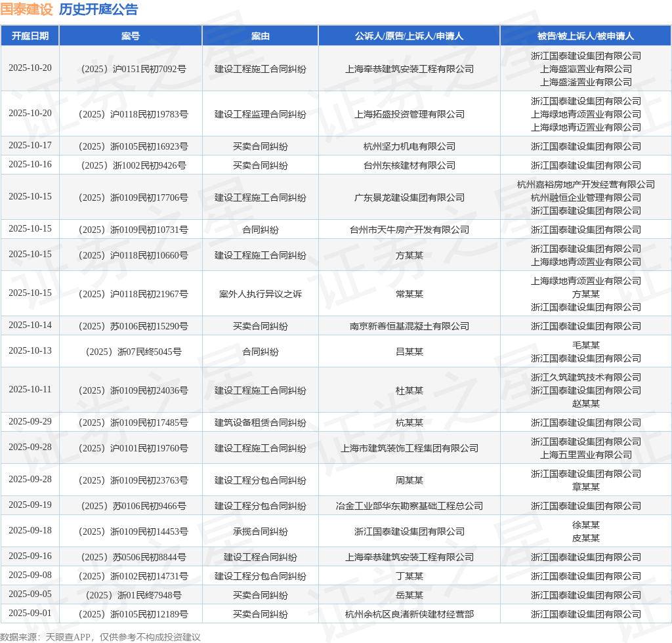Image resolution: width=672 pixels, height=643 pixels.
Task: Click case number (2025)浙0109民初23763号
Action: point(134,480)
